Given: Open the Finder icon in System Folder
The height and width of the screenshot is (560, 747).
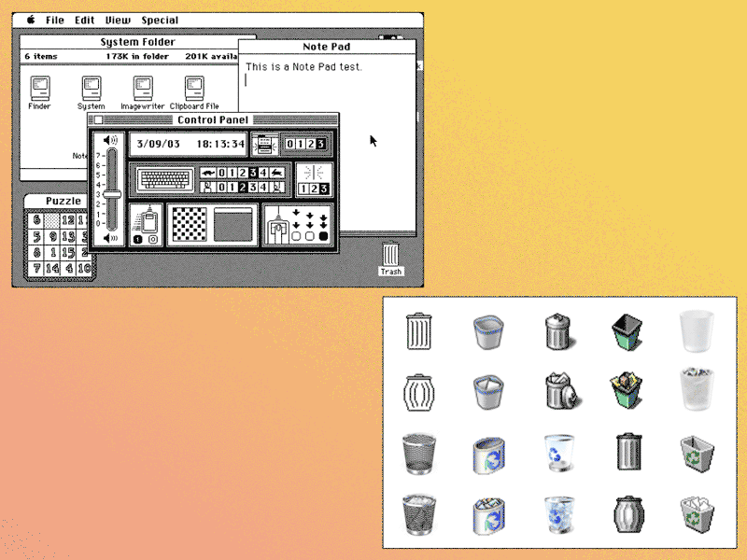Looking at the screenshot, I should tap(39, 88).
